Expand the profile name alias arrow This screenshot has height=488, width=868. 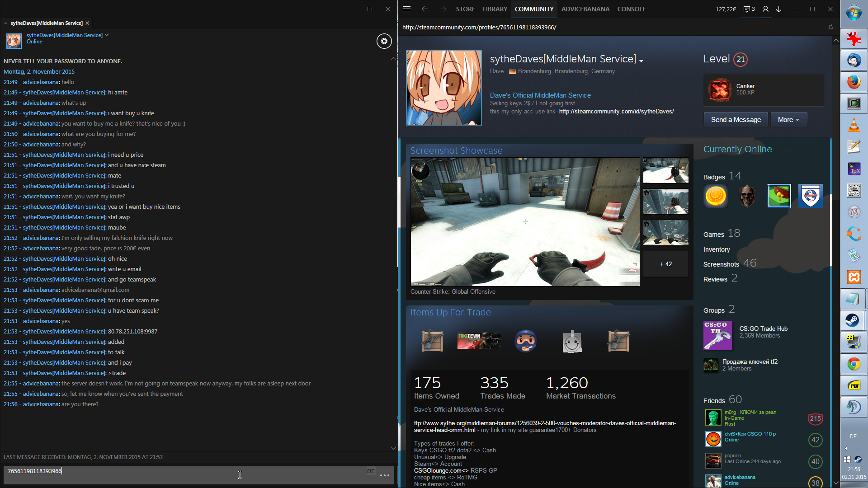641,61
